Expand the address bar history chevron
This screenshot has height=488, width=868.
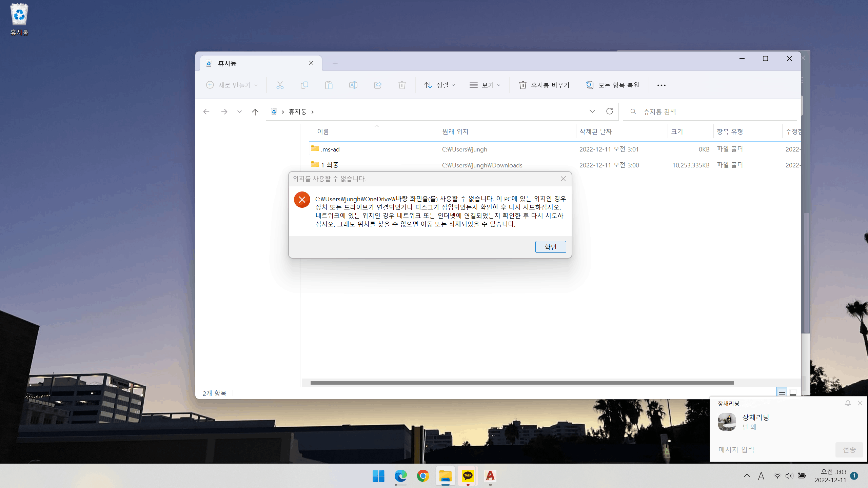[592, 111]
